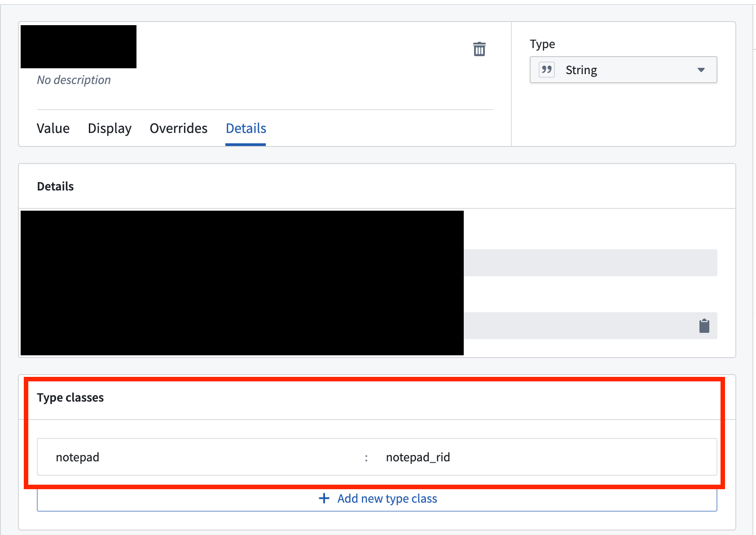Open the Display tab

click(110, 128)
